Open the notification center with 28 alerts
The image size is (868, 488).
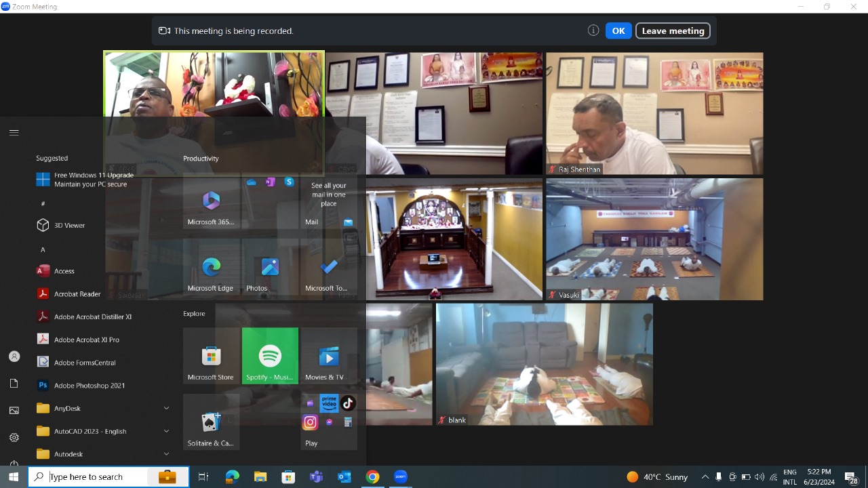click(852, 477)
